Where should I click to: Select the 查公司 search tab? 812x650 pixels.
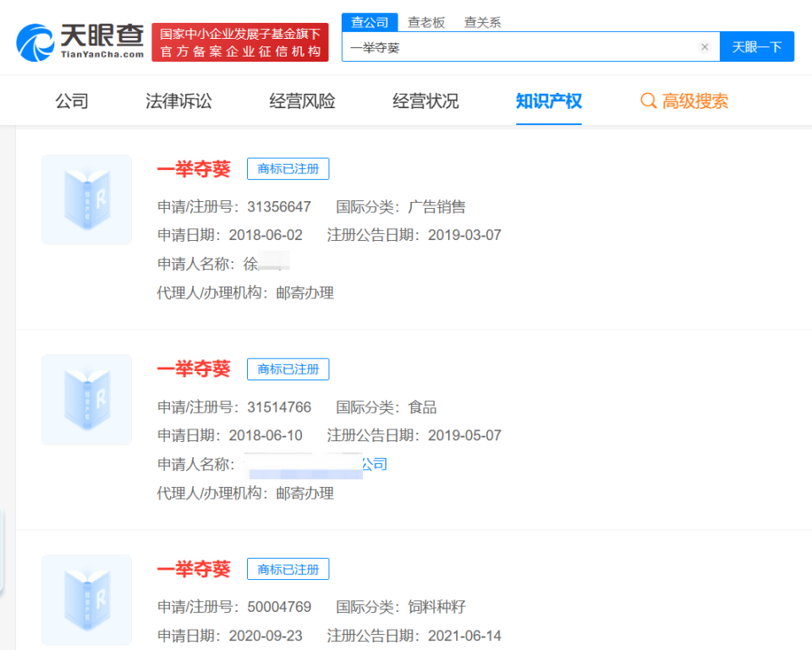[370, 22]
